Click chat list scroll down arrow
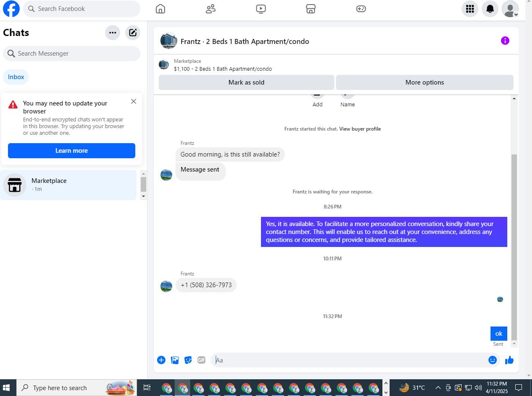Screen dimensions: 532x396 click(143, 196)
